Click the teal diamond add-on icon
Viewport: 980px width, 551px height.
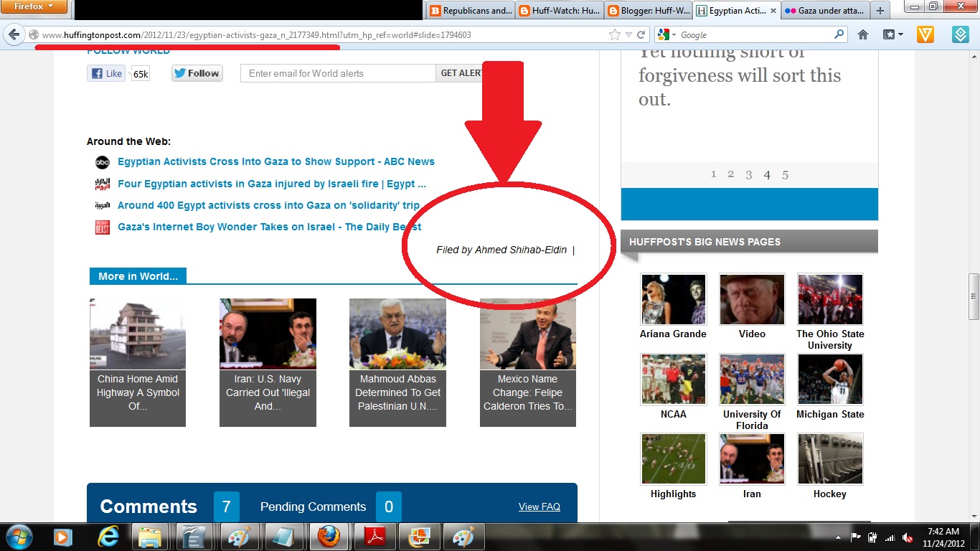point(961,34)
